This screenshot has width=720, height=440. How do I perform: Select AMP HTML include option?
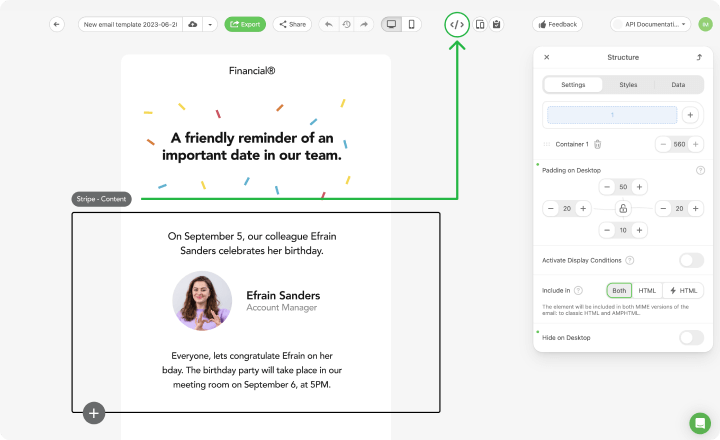[x=683, y=290]
